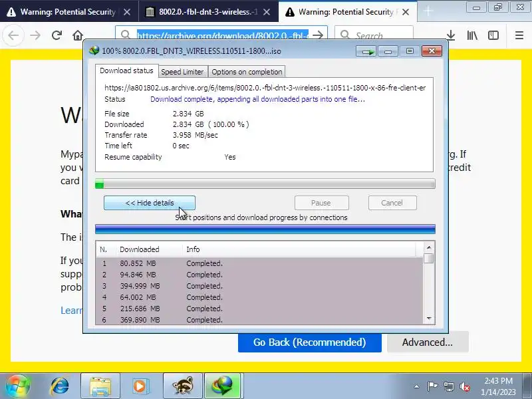
Task: Click the Downloaded column header
Action: pos(148,249)
